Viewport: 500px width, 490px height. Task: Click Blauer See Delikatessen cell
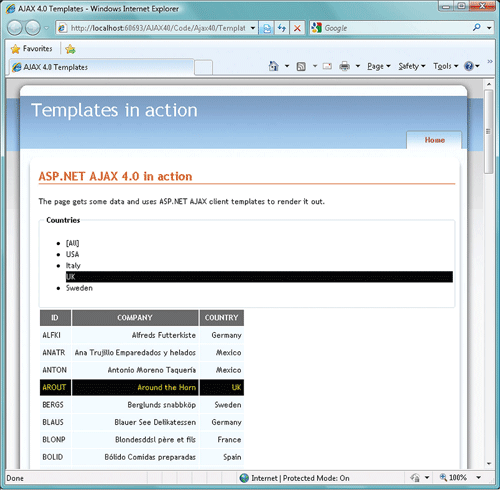135,422
